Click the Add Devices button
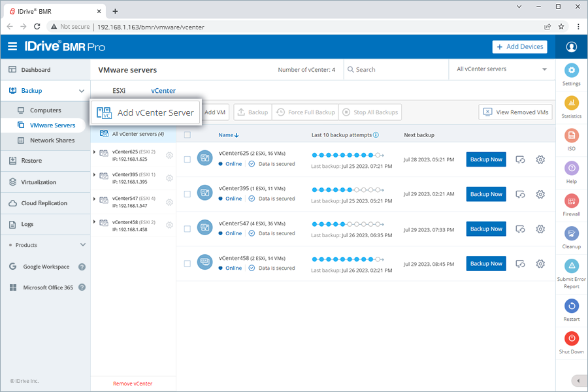Screen dimensions: 588x392 [x=519, y=47]
